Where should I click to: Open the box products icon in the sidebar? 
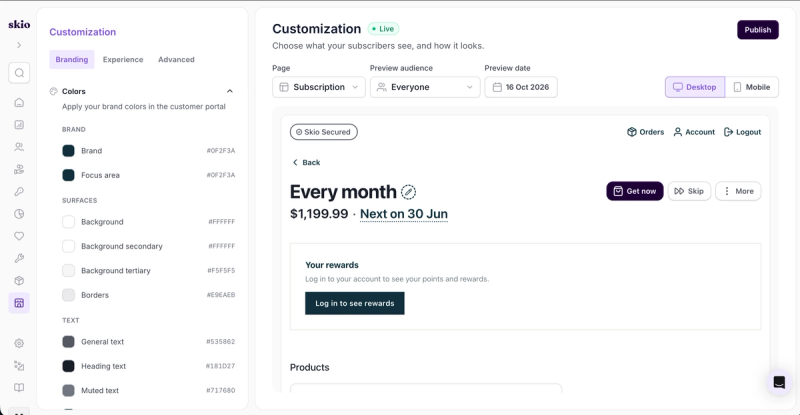point(19,280)
